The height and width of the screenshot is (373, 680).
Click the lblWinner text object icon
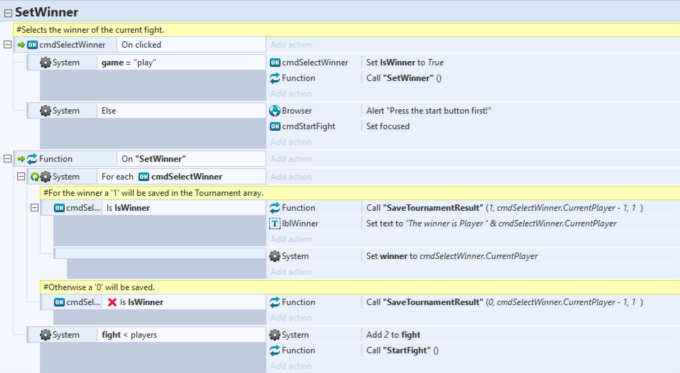click(x=275, y=223)
